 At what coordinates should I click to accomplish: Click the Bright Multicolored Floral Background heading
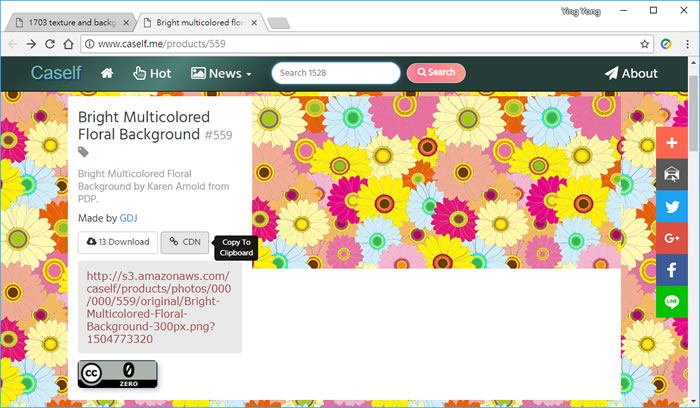(x=144, y=125)
